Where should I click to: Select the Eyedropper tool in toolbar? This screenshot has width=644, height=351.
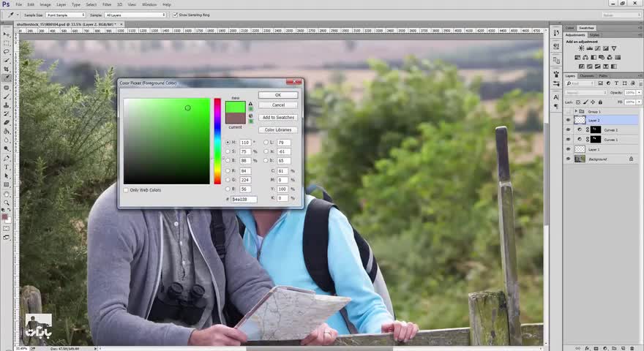click(x=7, y=78)
